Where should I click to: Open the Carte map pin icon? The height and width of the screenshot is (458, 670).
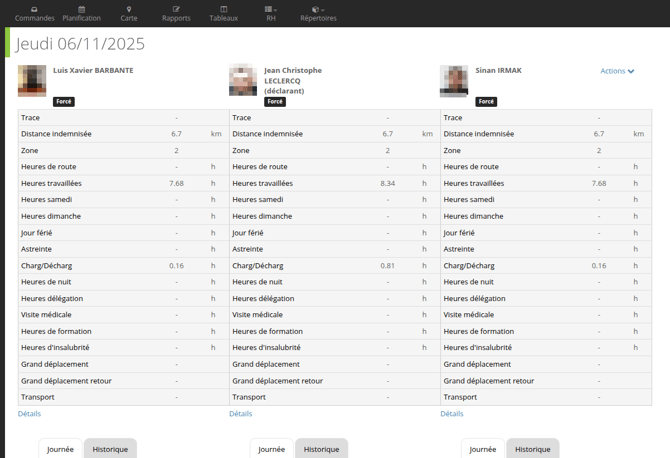point(129,10)
